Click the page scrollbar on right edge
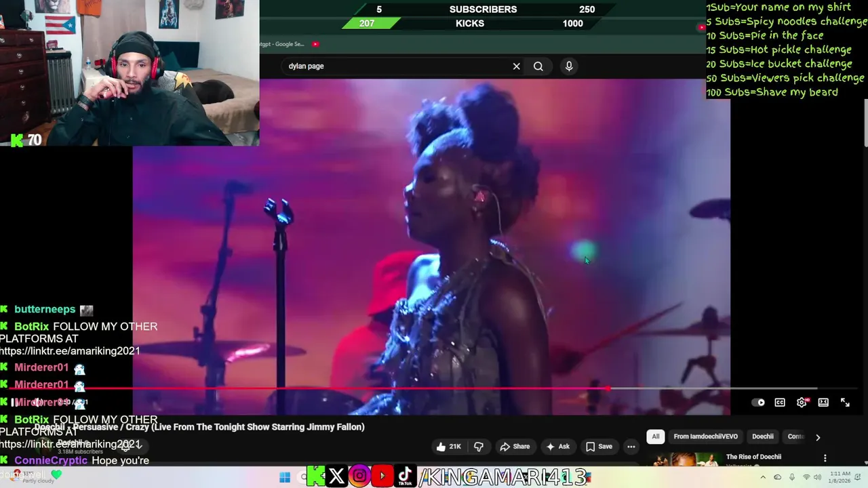Viewport: 868px width, 488px height. [865, 122]
